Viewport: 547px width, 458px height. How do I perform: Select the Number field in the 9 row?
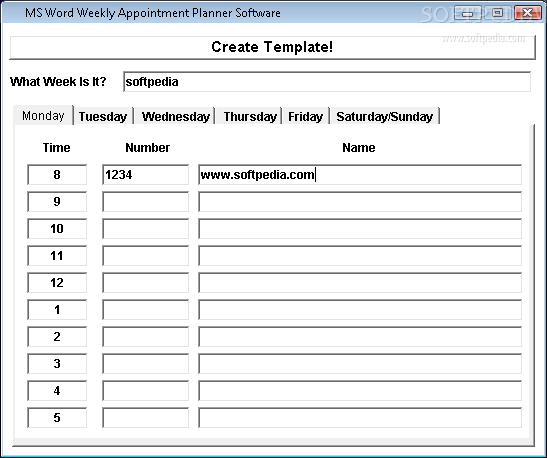click(x=145, y=201)
